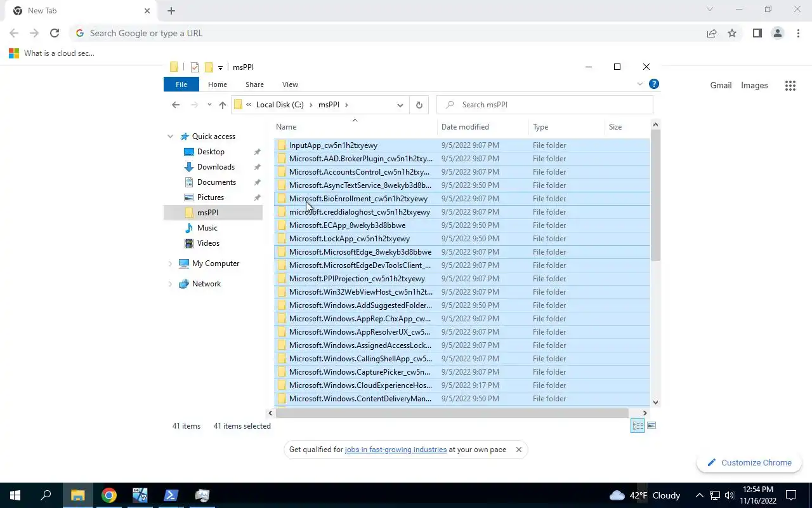
Task: Click the Search msPPI box
Action: [545, 105]
